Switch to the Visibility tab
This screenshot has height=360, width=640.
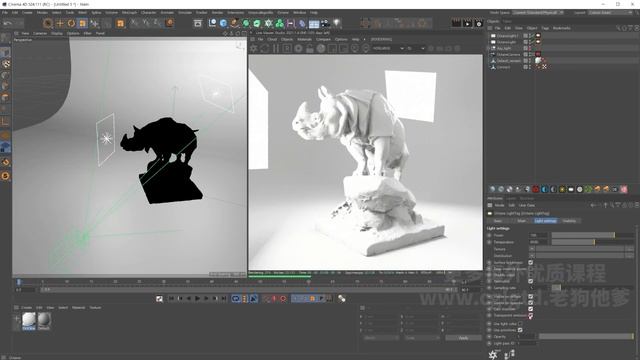point(569,221)
